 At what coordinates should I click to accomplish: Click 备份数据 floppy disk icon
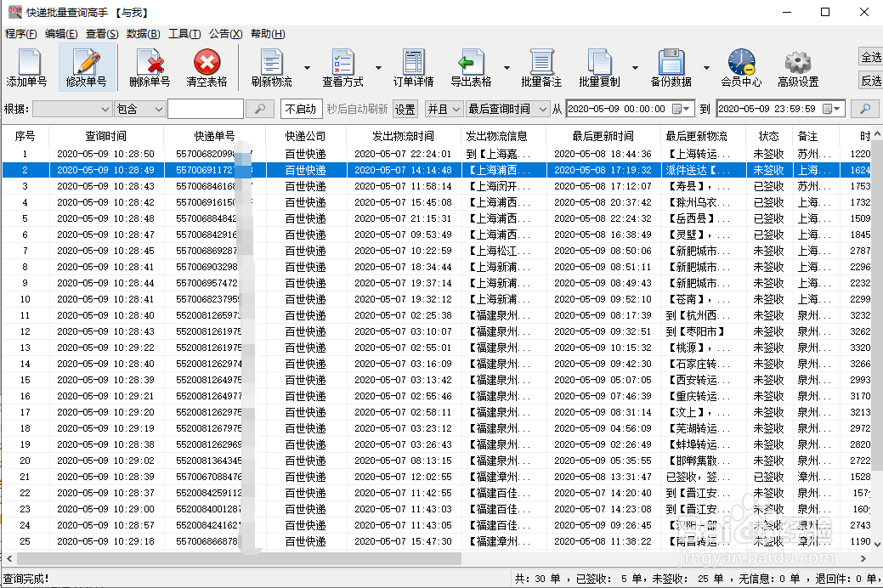point(671,67)
